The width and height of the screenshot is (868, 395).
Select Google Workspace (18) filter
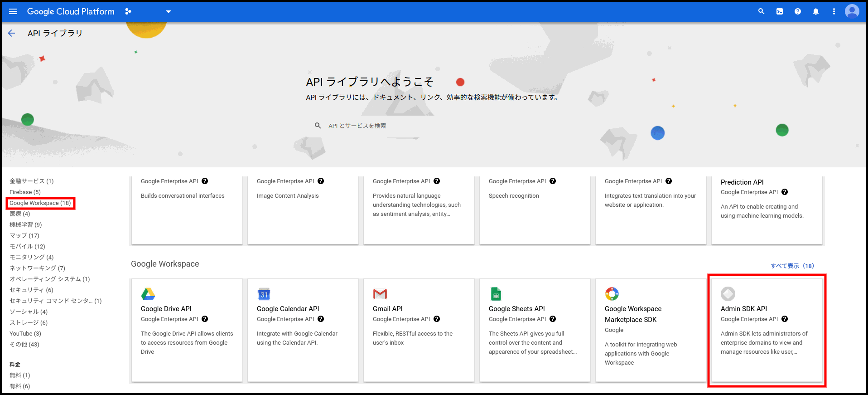[40, 203]
